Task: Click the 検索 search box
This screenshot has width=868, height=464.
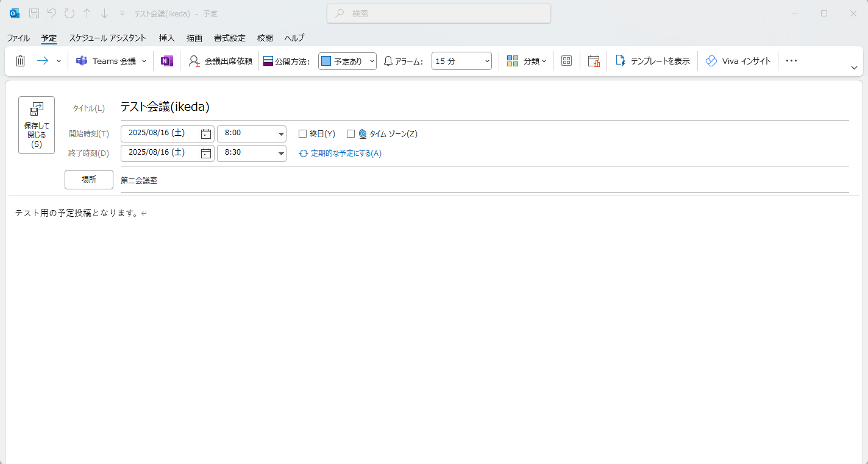Action: 439,13
